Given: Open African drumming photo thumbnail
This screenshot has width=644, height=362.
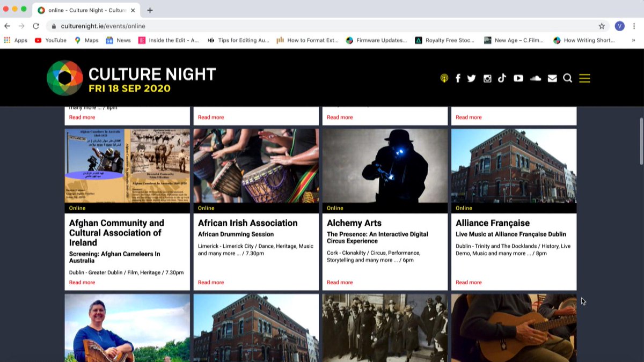Looking at the screenshot, I should [256, 166].
